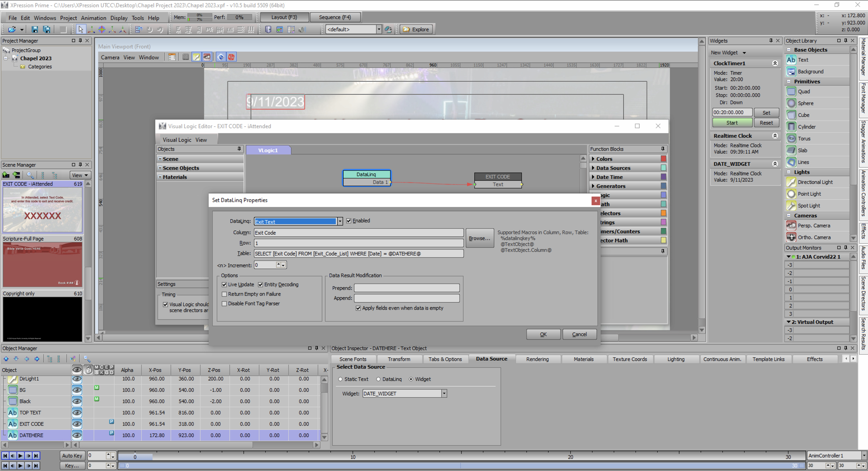
Task: Select the arrow selection tool in the main toolbar
Action: tap(80, 29)
